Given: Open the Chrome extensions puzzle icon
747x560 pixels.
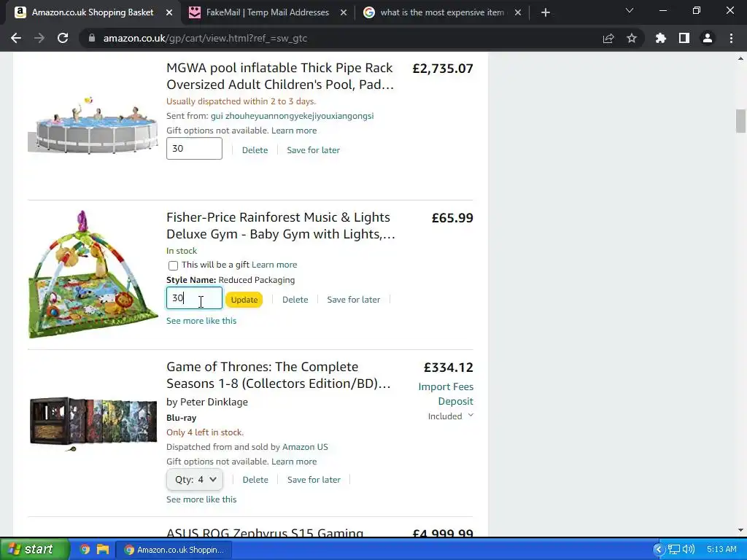Looking at the screenshot, I should (661, 38).
